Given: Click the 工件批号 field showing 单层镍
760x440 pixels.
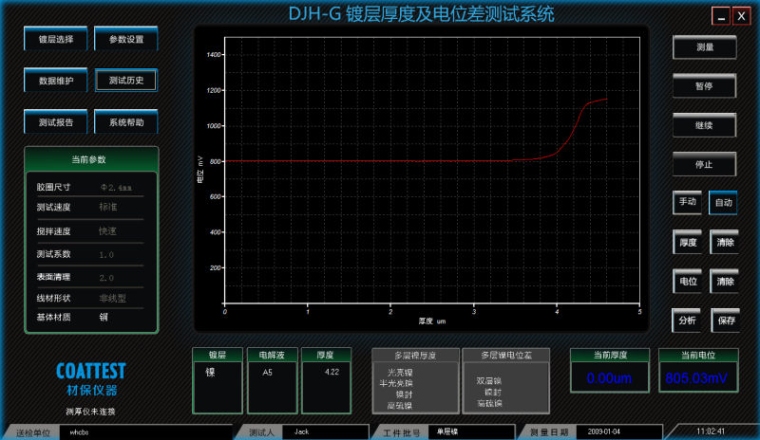Looking at the screenshot, I should pyautogui.click(x=472, y=432).
